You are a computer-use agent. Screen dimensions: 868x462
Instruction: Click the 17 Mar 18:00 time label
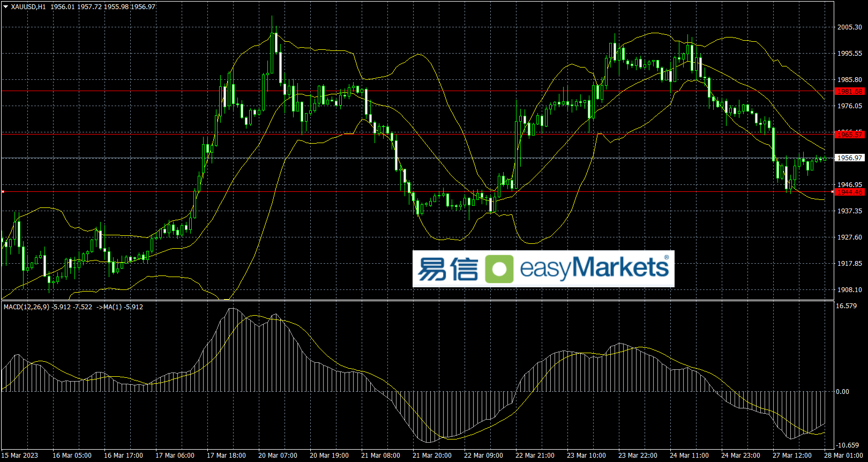tap(226, 456)
